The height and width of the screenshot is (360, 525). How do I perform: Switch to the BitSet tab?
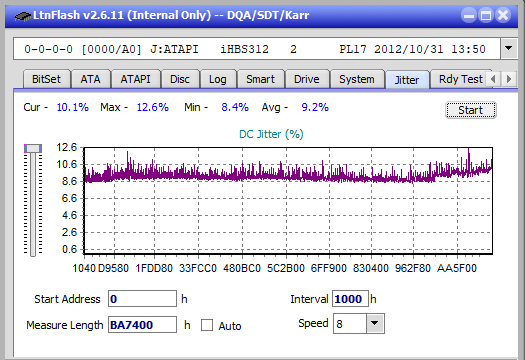(46, 79)
